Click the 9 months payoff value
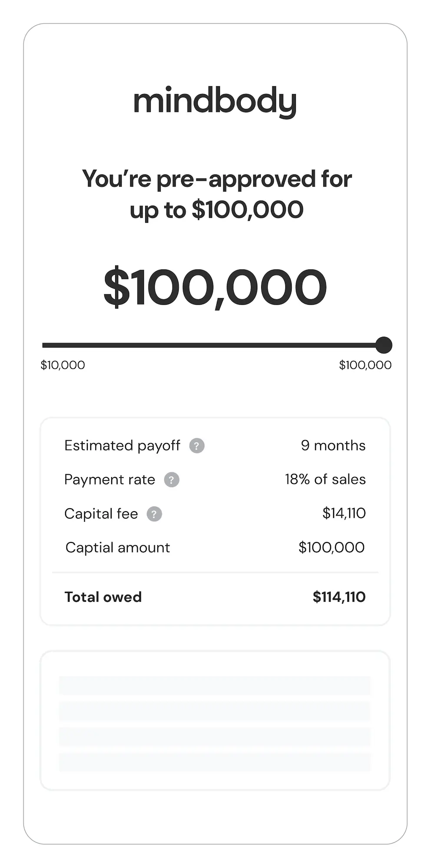This screenshot has height=868, width=431. click(x=333, y=446)
